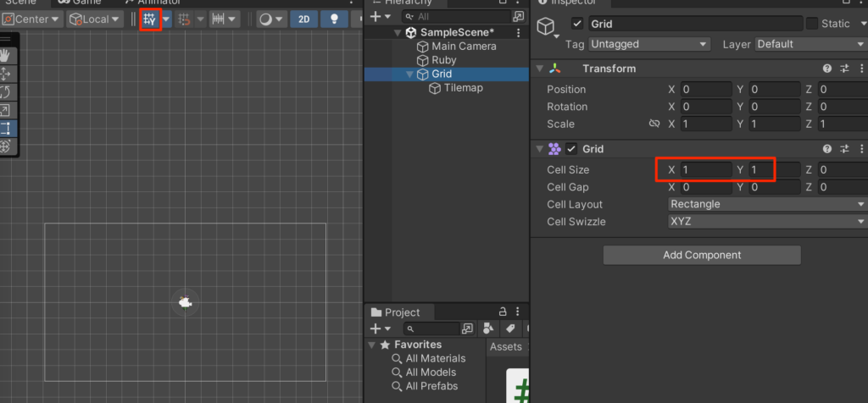Screen dimensions: 868x403
Task: Open Transform component preset icon
Action: click(x=844, y=69)
